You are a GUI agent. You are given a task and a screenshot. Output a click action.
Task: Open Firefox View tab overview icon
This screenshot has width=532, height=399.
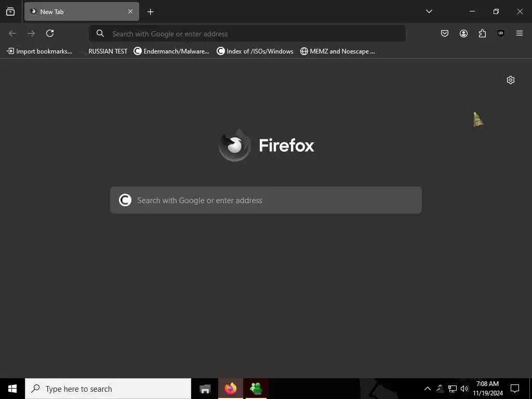coord(10,11)
